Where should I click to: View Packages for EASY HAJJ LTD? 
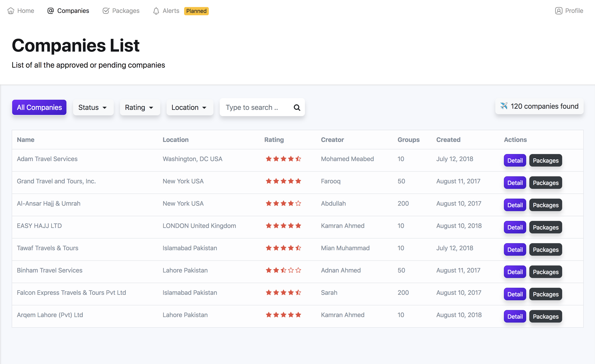545,228
